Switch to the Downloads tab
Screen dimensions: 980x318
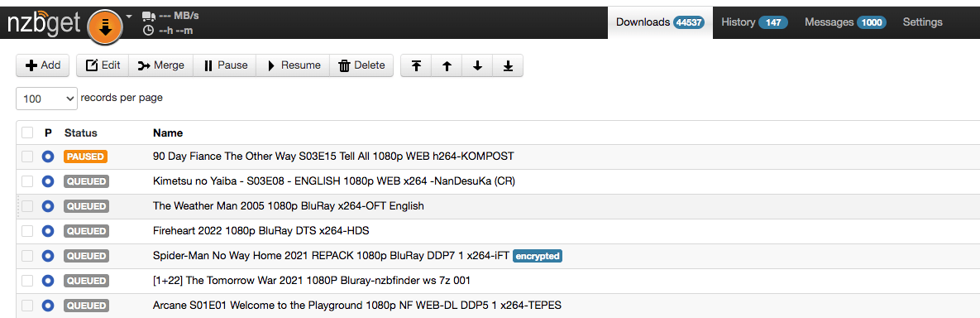pyautogui.click(x=660, y=22)
